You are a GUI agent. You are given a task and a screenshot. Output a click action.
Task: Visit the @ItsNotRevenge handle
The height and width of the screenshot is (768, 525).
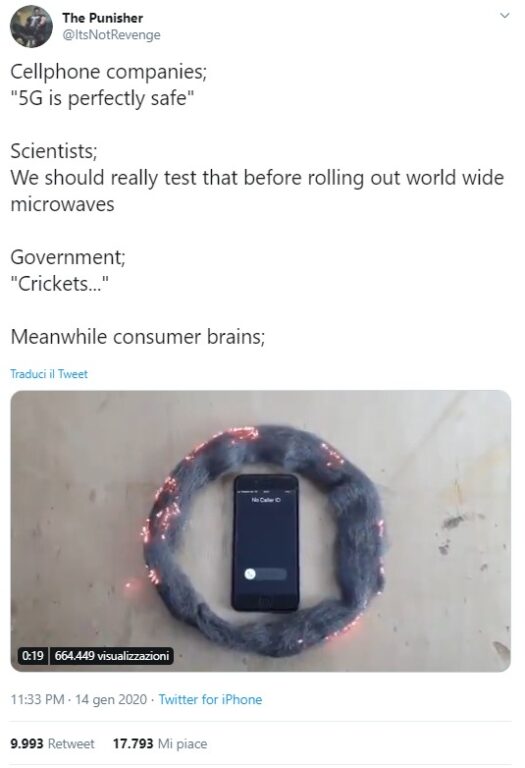point(111,35)
